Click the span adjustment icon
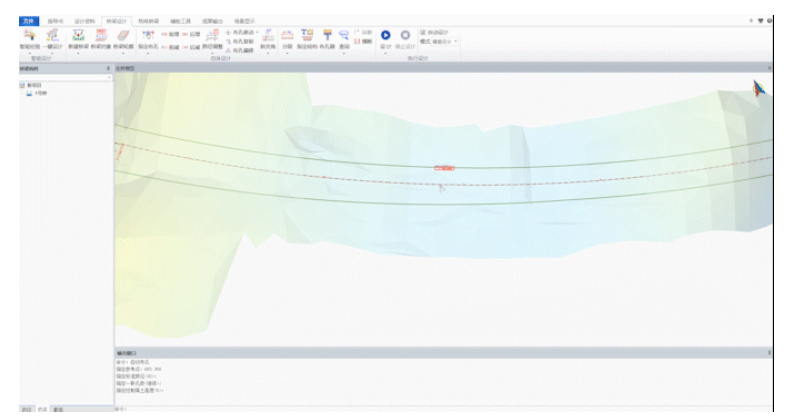Viewport: 790px width, 418px height. pyautogui.click(x=212, y=35)
